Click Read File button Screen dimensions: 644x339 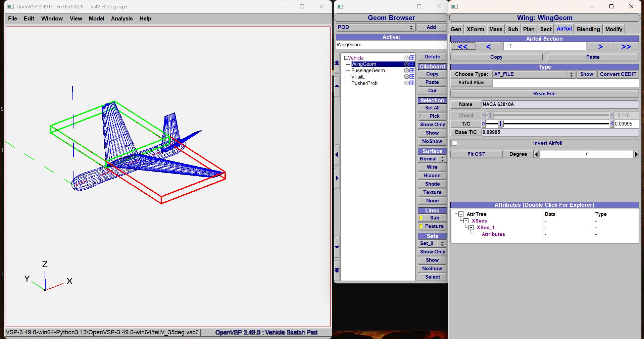tap(544, 94)
